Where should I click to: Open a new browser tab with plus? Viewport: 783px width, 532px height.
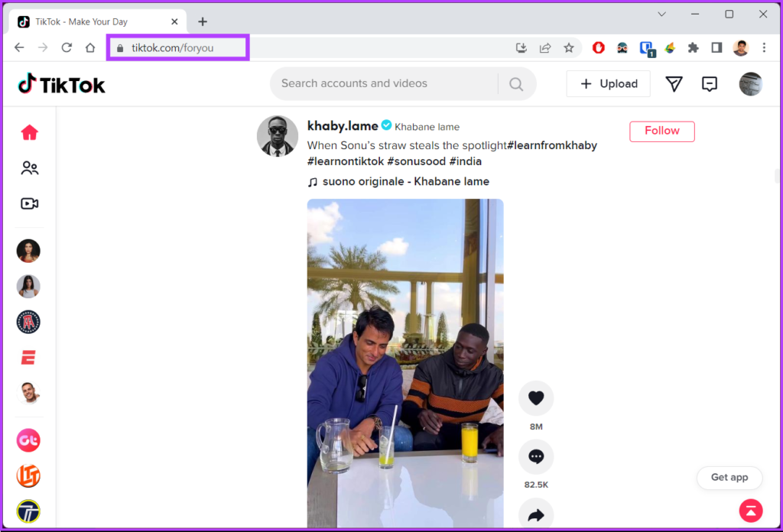click(x=203, y=21)
